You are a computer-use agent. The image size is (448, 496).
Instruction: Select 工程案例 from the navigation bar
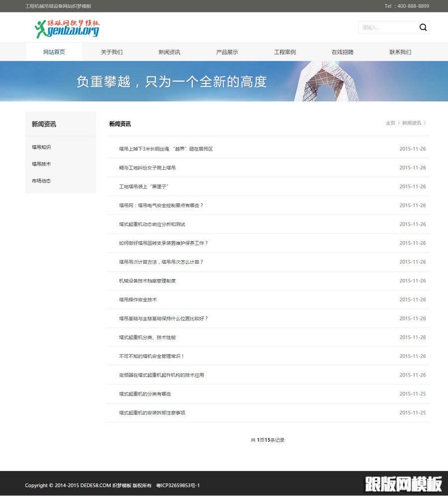[284, 51]
